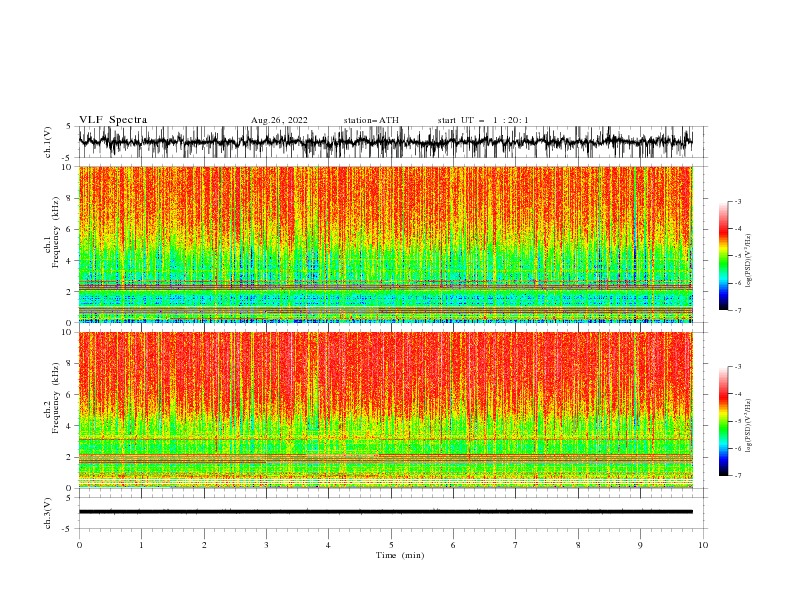Click the ch.1 "Frequency (kHz)" axis label

(x=55, y=232)
